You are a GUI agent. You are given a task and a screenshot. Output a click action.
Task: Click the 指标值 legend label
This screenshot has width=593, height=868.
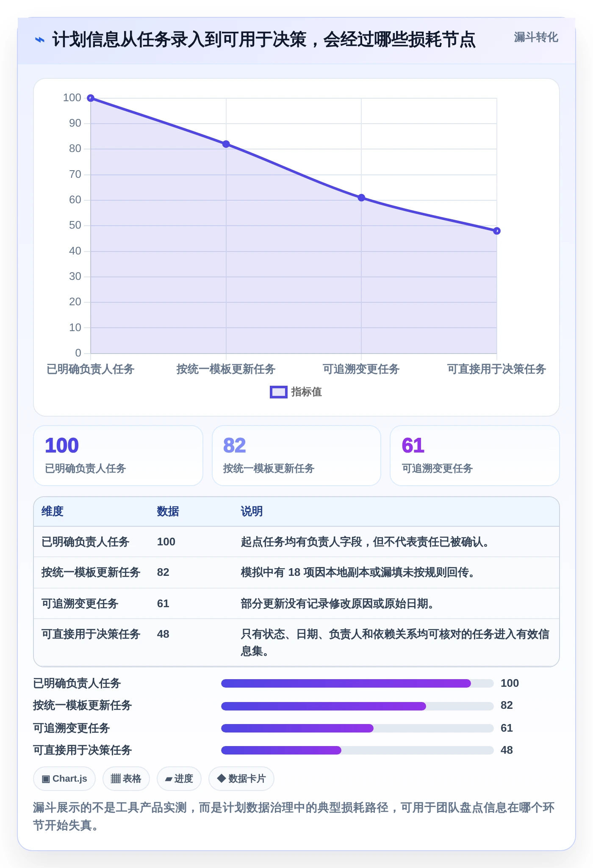307,392
